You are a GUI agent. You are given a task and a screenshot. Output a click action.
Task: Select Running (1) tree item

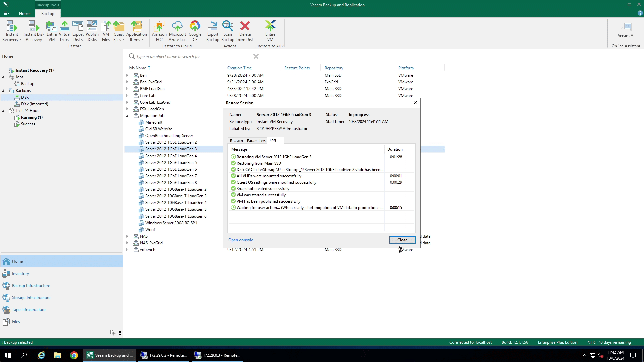32,117
